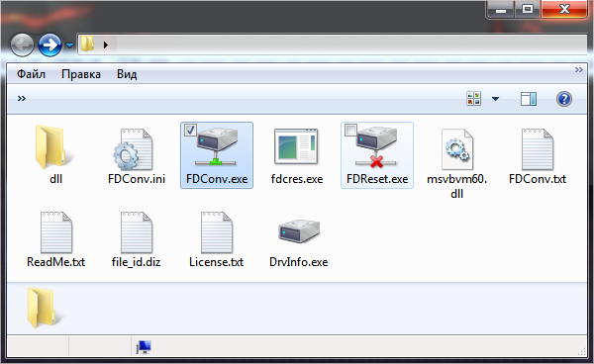Select the License.txt document icon
Viewport: 594px width, 364px height.
click(x=216, y=232)
